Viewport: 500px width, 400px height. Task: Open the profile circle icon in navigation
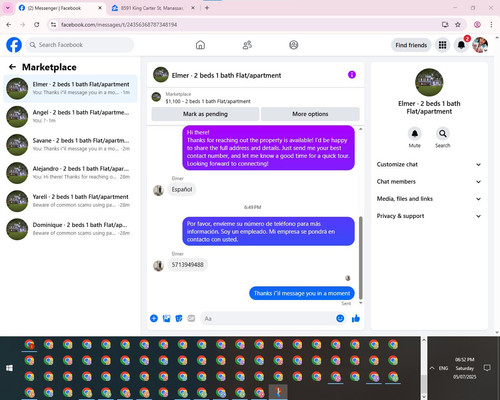(x=294, y=45)
